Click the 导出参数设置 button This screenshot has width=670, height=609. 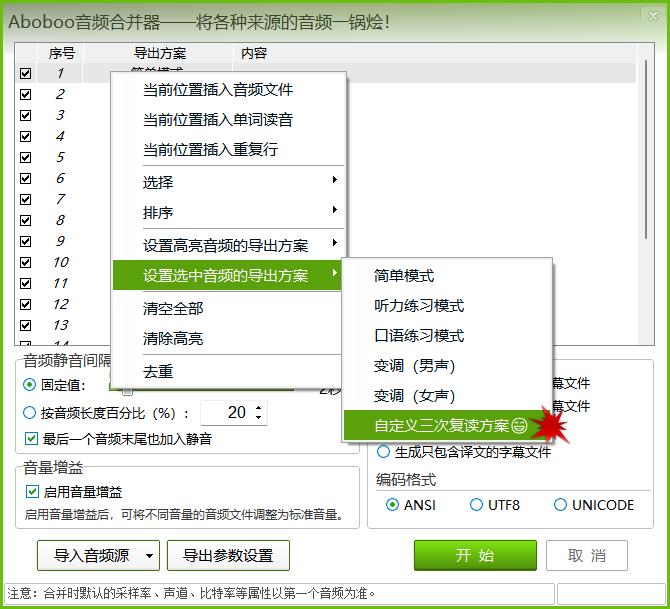[228, 556]
